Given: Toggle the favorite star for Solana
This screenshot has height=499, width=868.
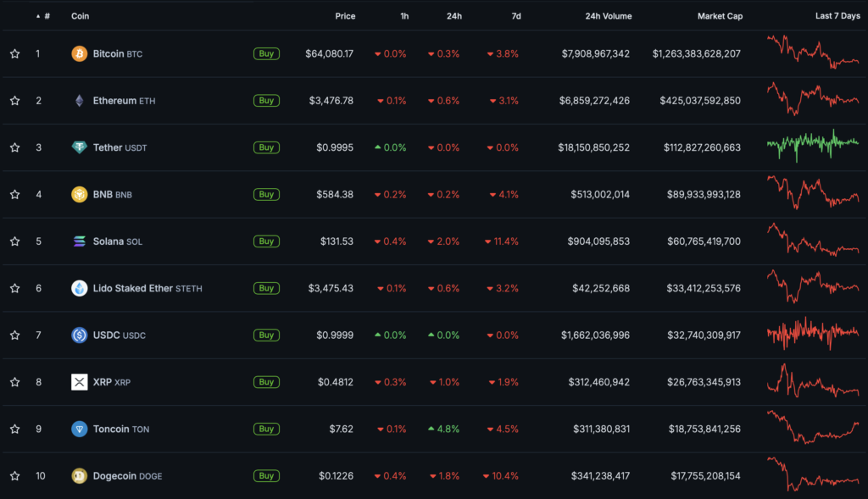Looking at the screenshot, I should [x=14, y=241].
